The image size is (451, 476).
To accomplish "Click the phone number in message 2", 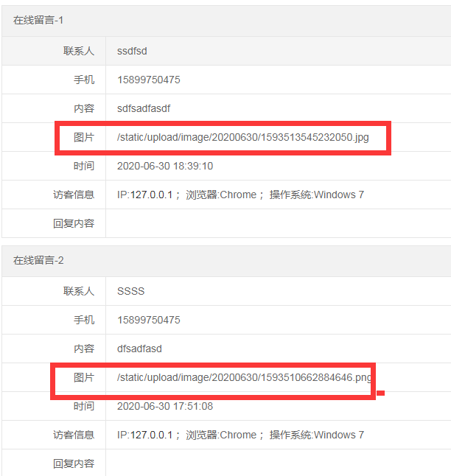I will click(148, 320).
